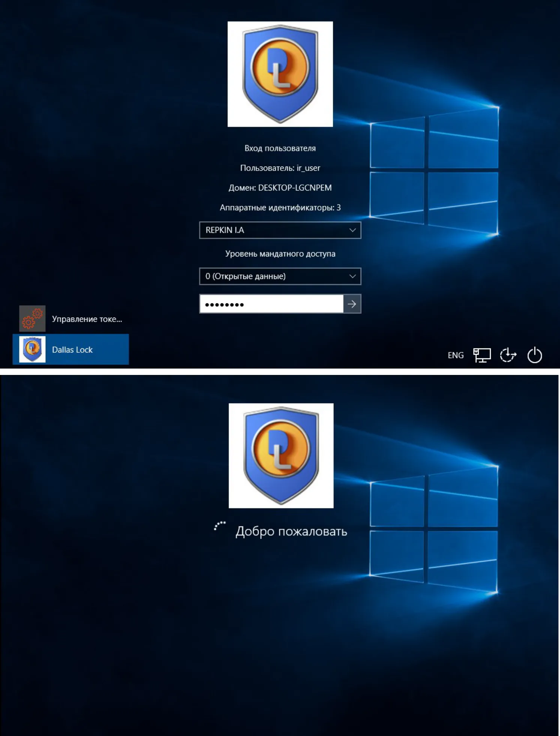560x736 pixels.
Task: Expand the chevron of REPKIN I.A combo box
Action: [352, 230]
